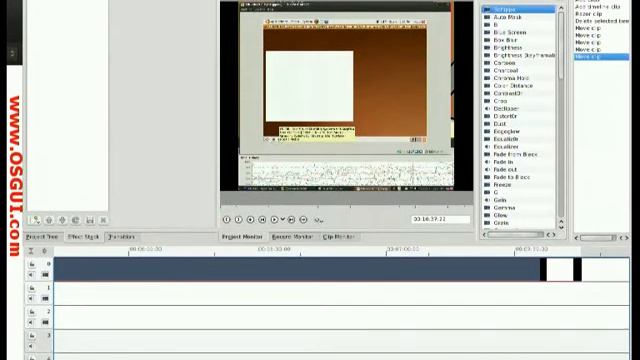Lock track 3 in the timeline
Screen dimensions: 640x360
pos(32,336)
